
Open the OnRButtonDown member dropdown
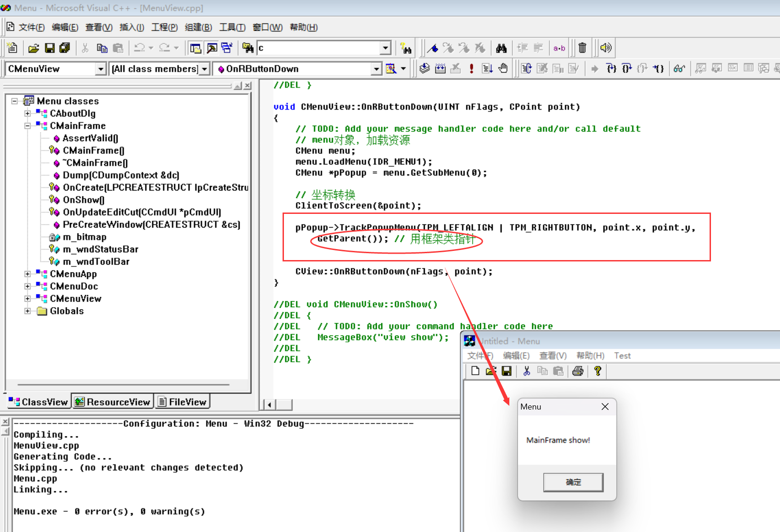point(376,69)
